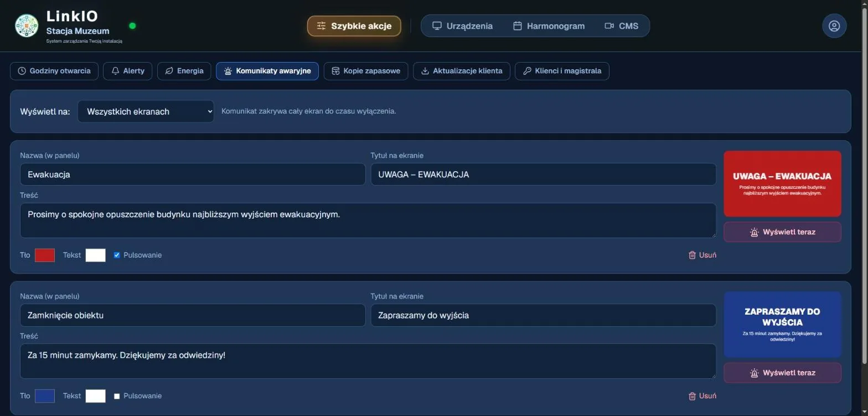Pick the red background color for Ewakuacja

[x=45, y=255]
